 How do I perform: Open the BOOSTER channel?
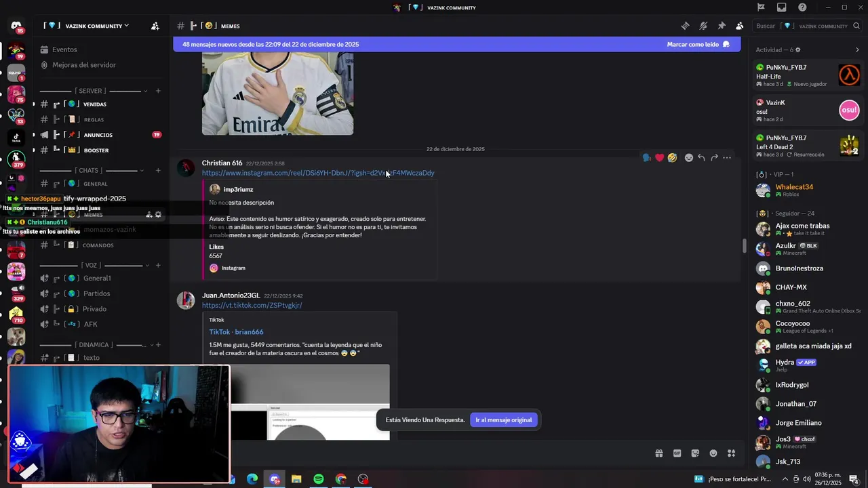click(x=101, y=150)
